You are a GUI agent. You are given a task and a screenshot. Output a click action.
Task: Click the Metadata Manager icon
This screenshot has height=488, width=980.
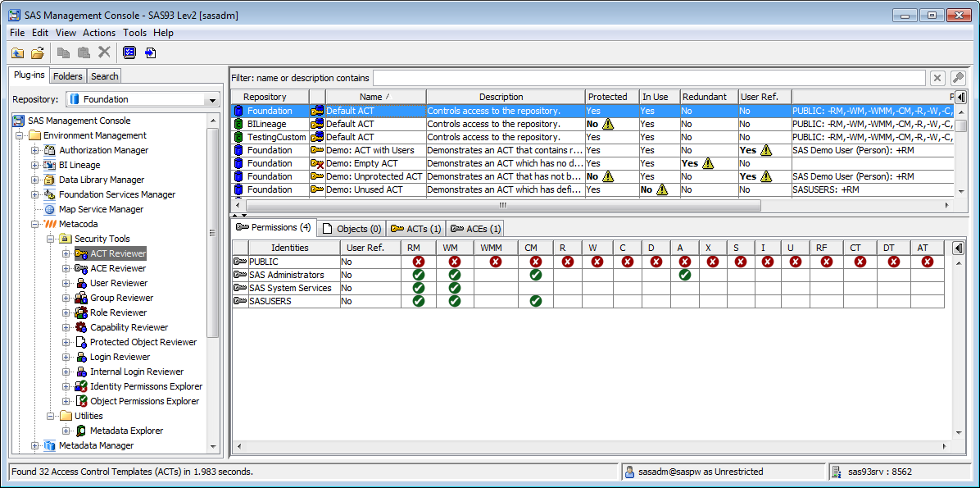click(x=49, y=445)
